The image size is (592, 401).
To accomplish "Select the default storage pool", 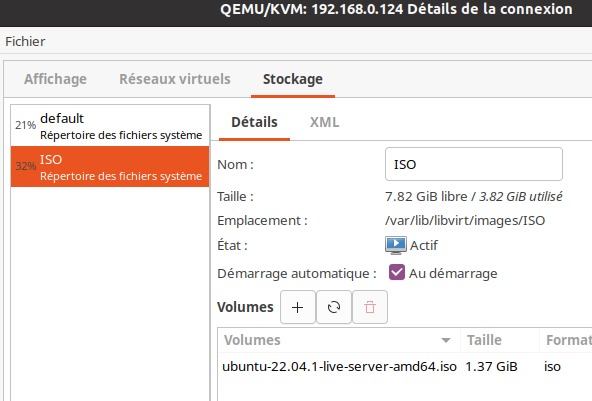I will tap(110, 126).
